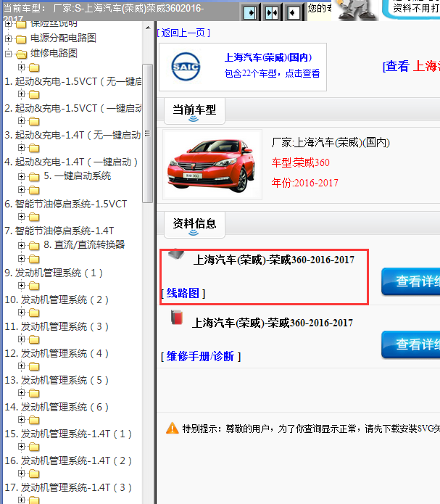Click the red book icon beside 维修手册 entry
Image resolution: width=440 pixels, height=504 pixels.
pyautogui.click(x=176, y=317)
